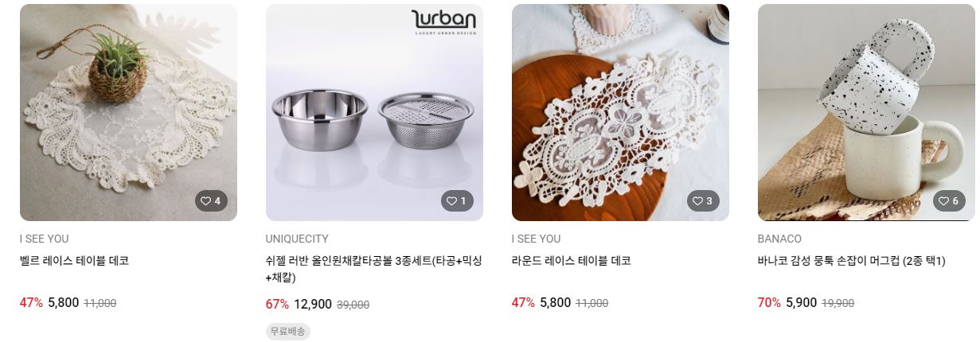Screen dimensions: 980x342
Task: Select 쉬젤 러반 올인원채칼타공볼 3종세트 title
Action: pyautogui.click(x=374, y=269)
